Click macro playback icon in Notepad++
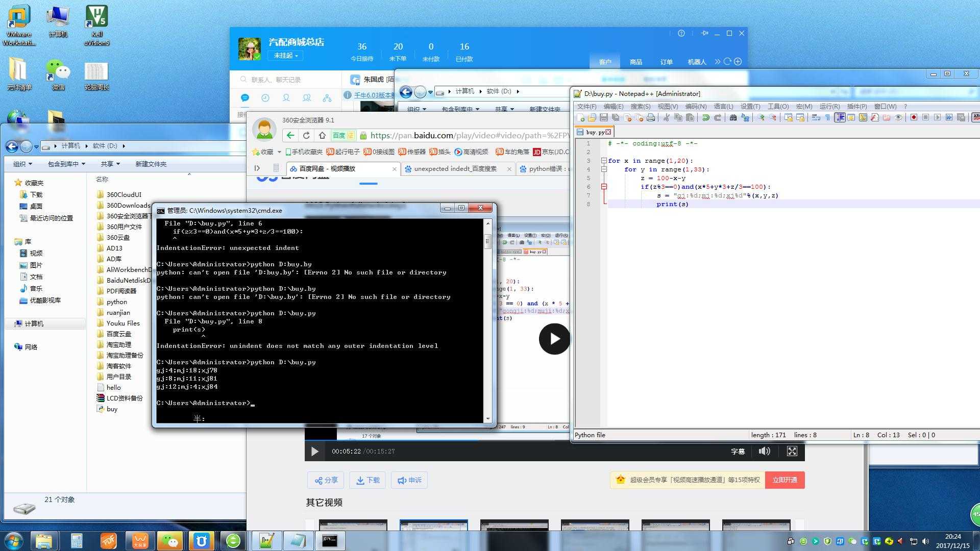The image size is (980, 551). tap(938, 117)
